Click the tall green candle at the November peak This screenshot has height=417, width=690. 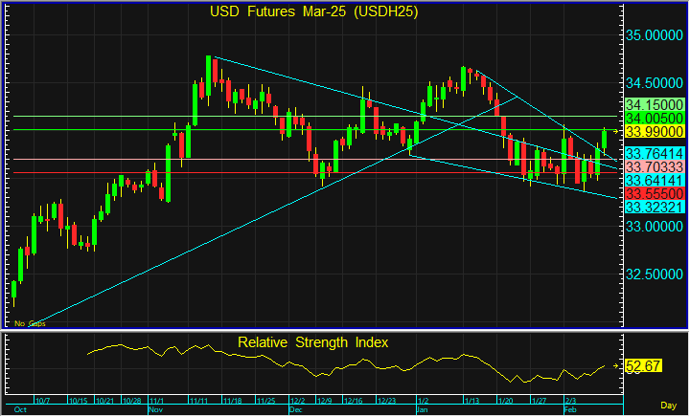[x=208, y=76]
